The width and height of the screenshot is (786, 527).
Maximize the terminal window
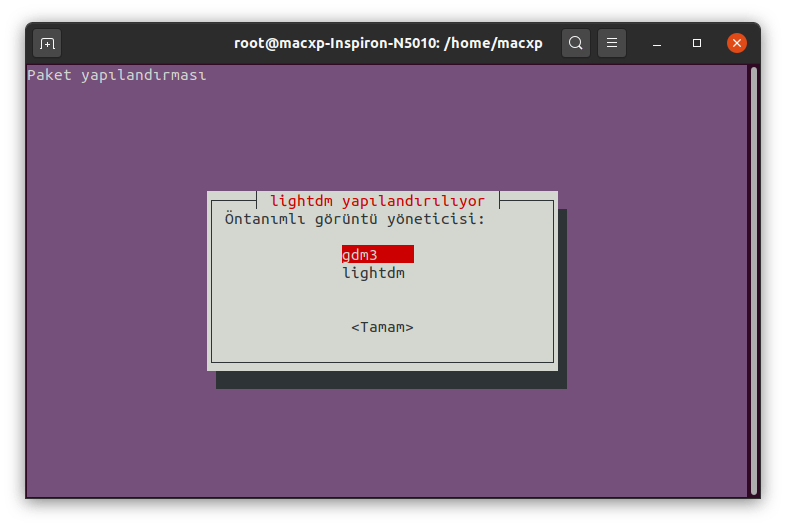[x=697, y=43]
